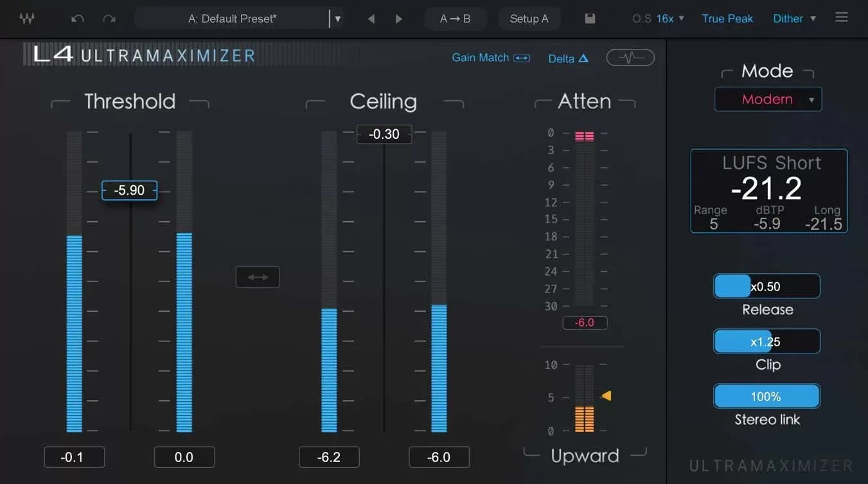This screenshot has height=484, width=868.
Task: Click the attenuation readout -6.0
Action: pos(585,323)
